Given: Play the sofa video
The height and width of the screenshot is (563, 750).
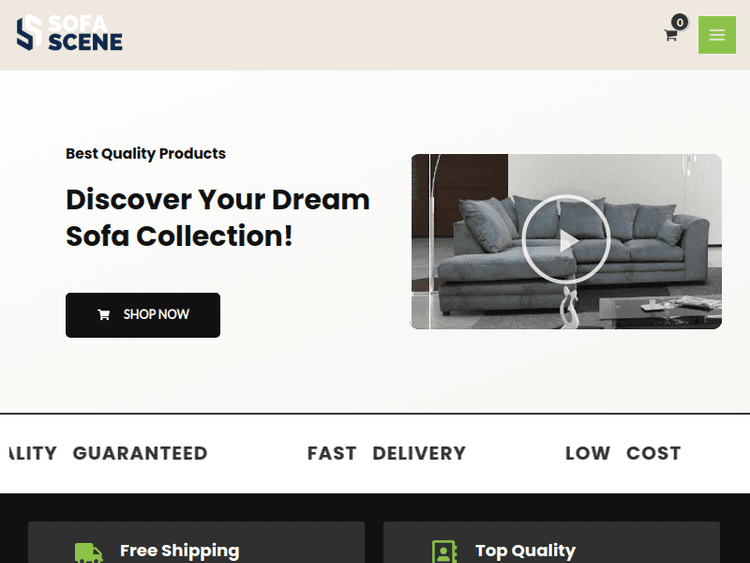Looking at the screenshot, I should (x=566, y=240).
